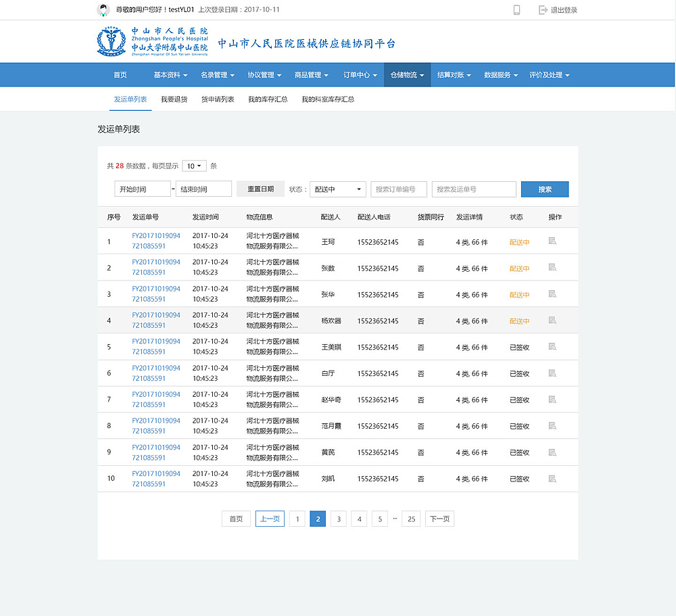Screen dimensions: 676x616
Task: Expand the 评价及处理 menu
Action: [x=550, y=75]
